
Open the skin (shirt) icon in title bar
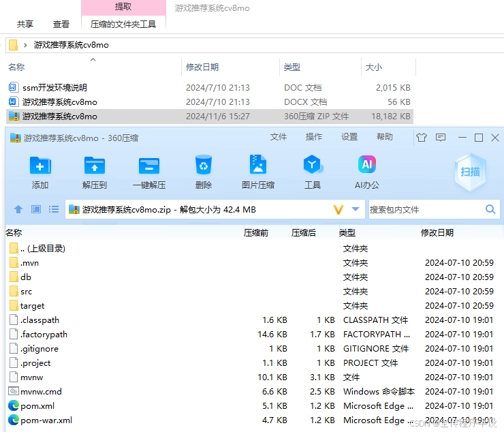coord(422,138)
